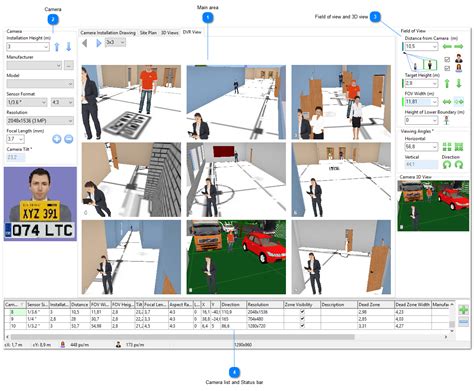Viewport: 474px width, 391px height.
Task: Click the focal length plus icon
Action: pyautogui.click(x=57, y=139)
